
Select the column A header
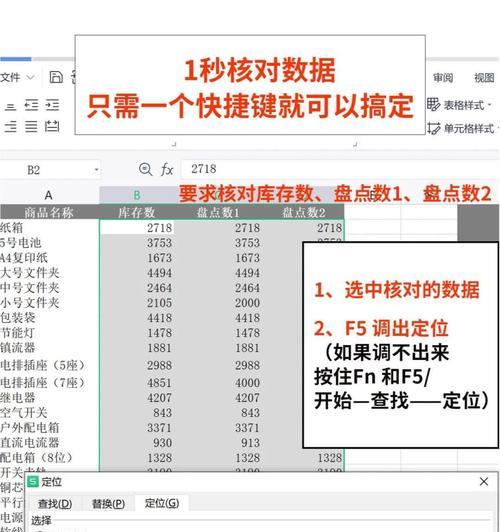coord(49,195)
